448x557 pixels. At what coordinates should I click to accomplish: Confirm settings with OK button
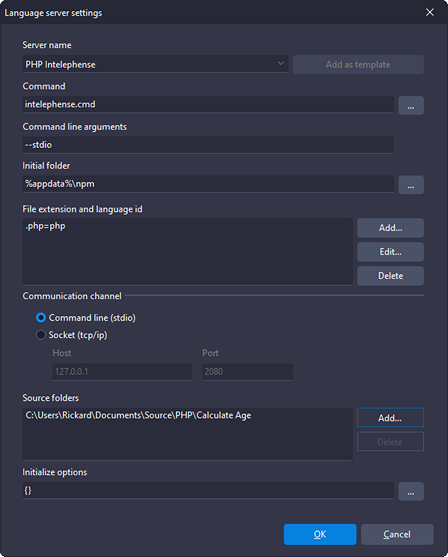click(x=320, y=534)
